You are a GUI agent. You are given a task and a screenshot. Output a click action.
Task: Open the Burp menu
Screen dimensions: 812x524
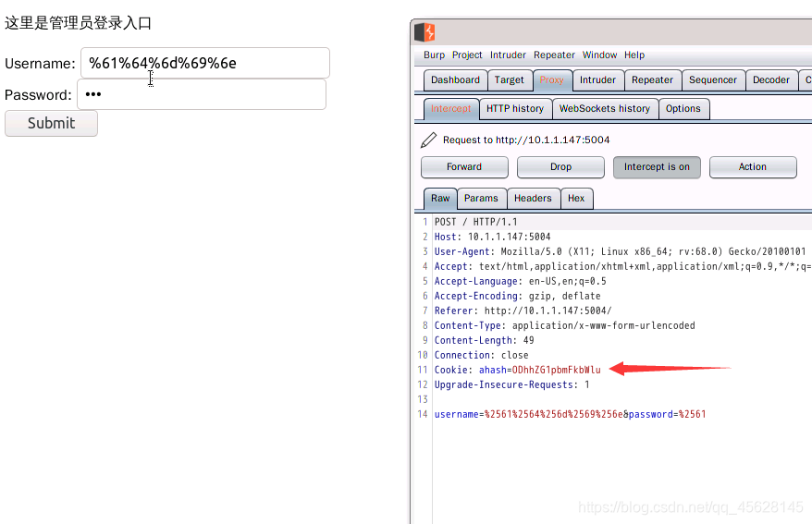coord(434,55)
